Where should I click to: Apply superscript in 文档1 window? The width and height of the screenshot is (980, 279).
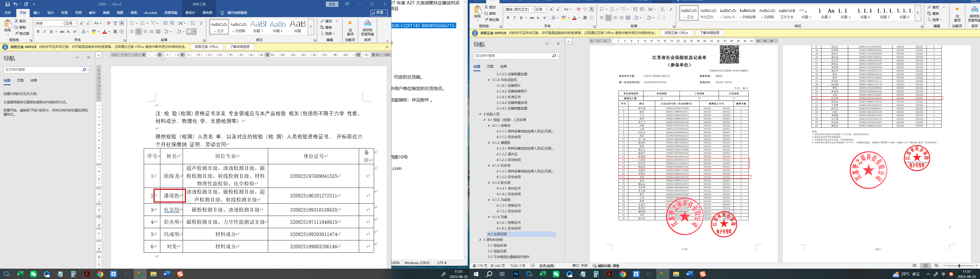tap(75, 32)
